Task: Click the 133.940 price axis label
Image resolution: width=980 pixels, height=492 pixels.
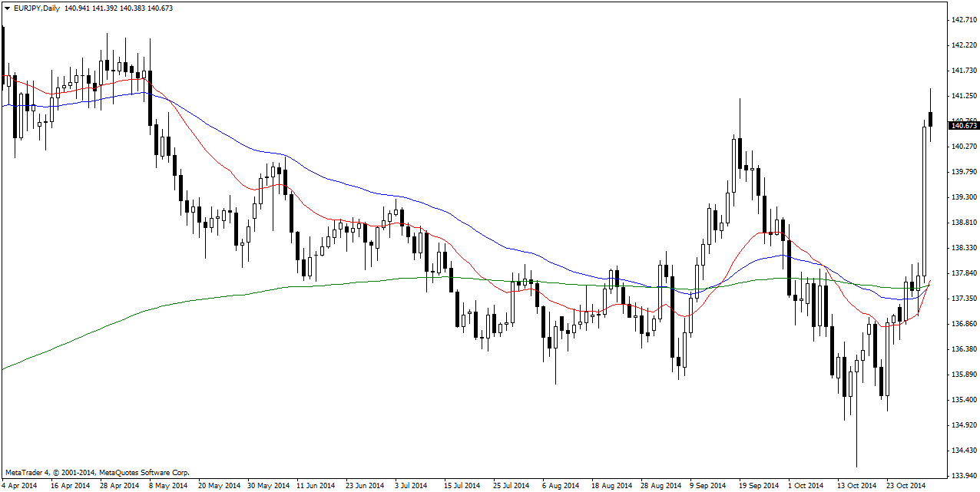Action: tap(963, 475)
